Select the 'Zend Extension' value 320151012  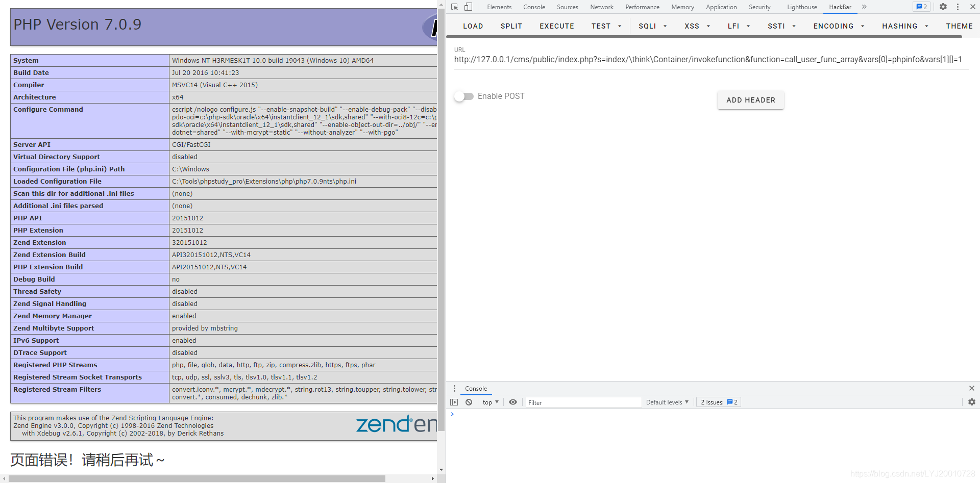click(189, 243)
